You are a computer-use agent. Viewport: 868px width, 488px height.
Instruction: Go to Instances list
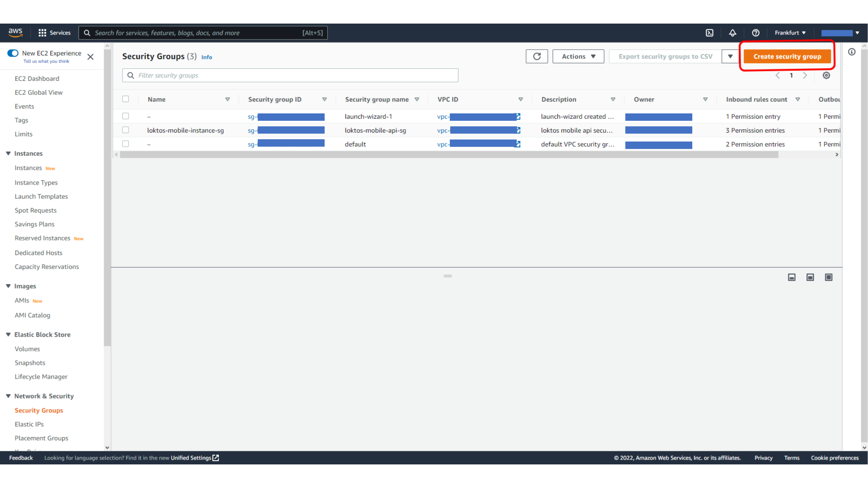(28, 168)
